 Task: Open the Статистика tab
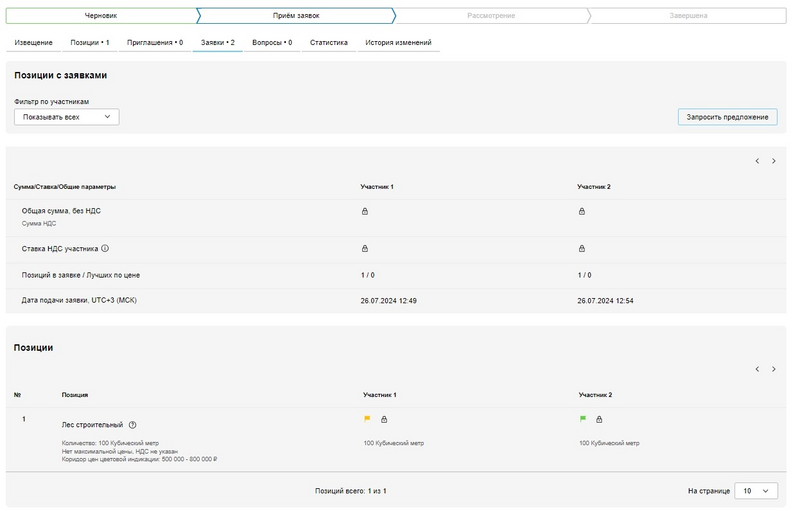[x=329, y=43]
